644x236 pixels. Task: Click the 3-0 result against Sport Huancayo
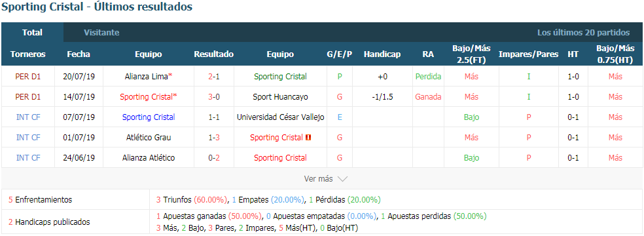(213, 97)
